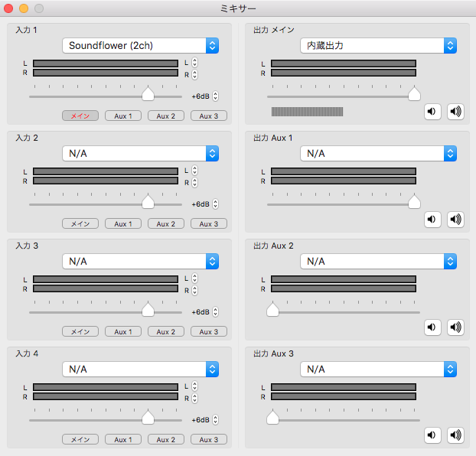Click volume-up speaker icon for 出力 メイン

(455, 112)
